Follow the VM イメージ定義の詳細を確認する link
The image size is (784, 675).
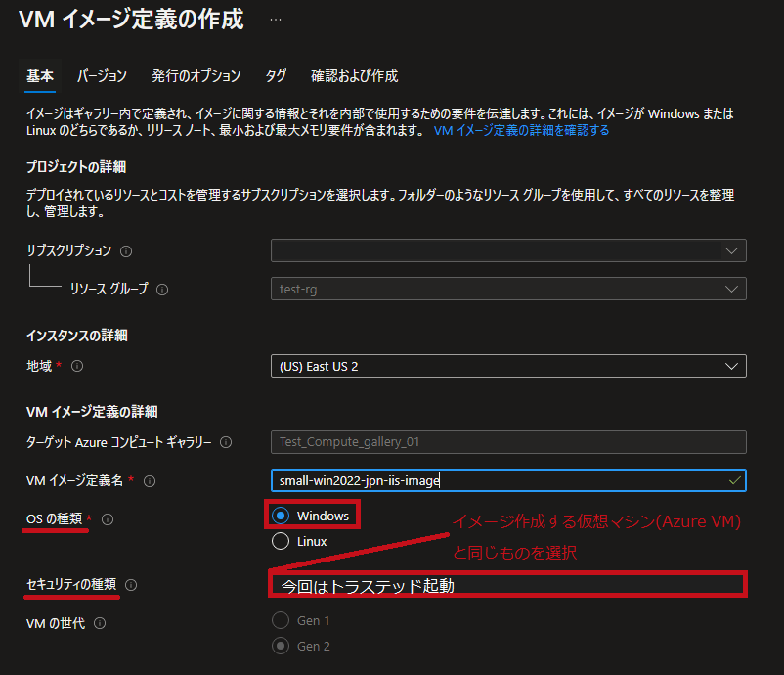521,130
